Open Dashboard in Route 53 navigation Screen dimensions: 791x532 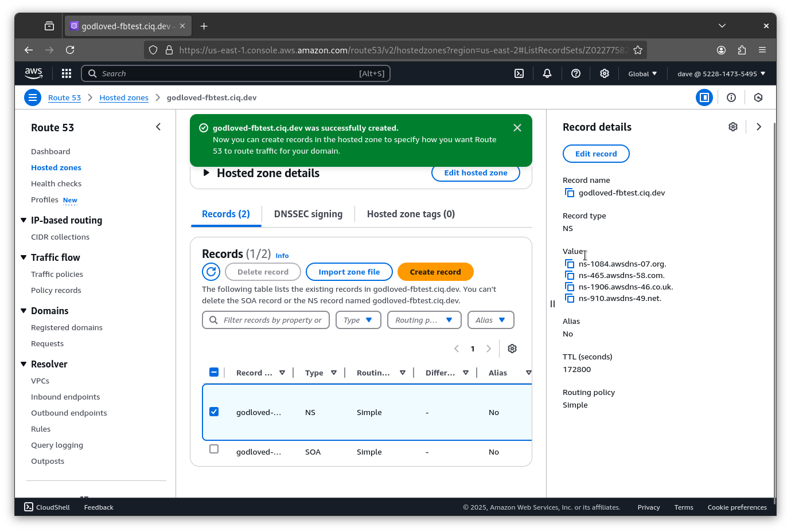50,151
